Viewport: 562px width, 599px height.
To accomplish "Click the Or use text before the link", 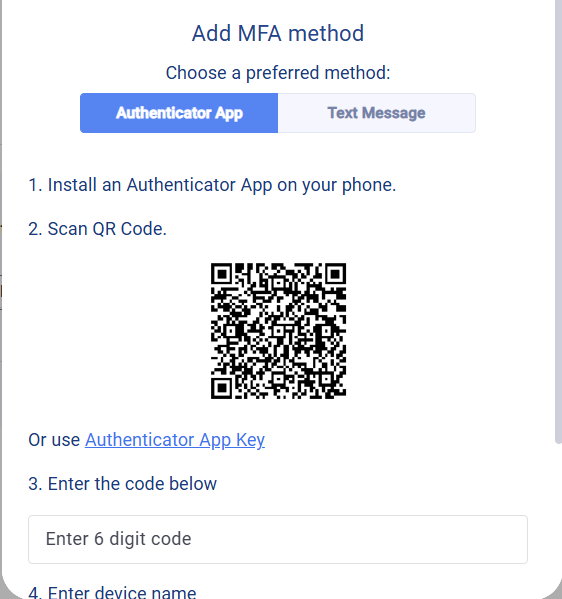I will [54, 440].
